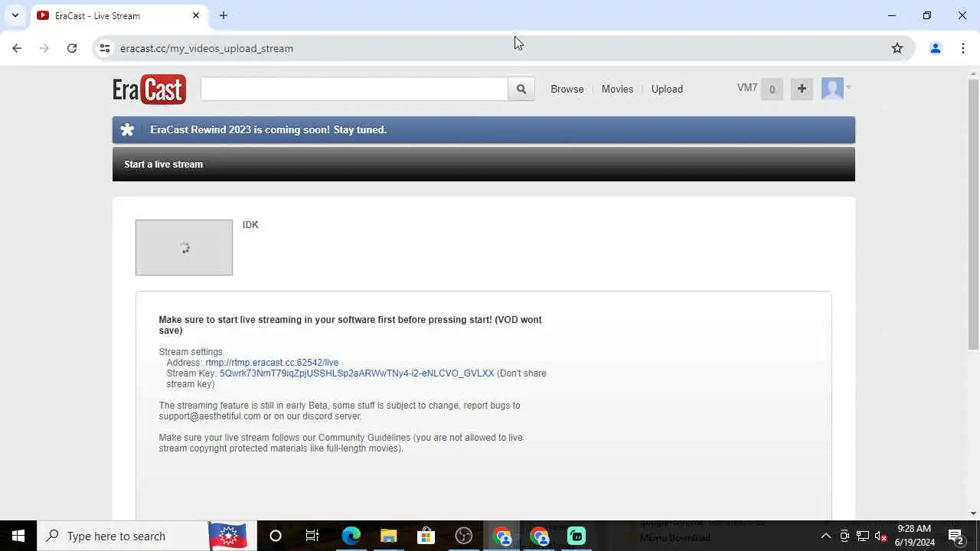Screen dimensions: 980x551
Task: View site information icon in address bar
Action: click(x=105, y=48)
